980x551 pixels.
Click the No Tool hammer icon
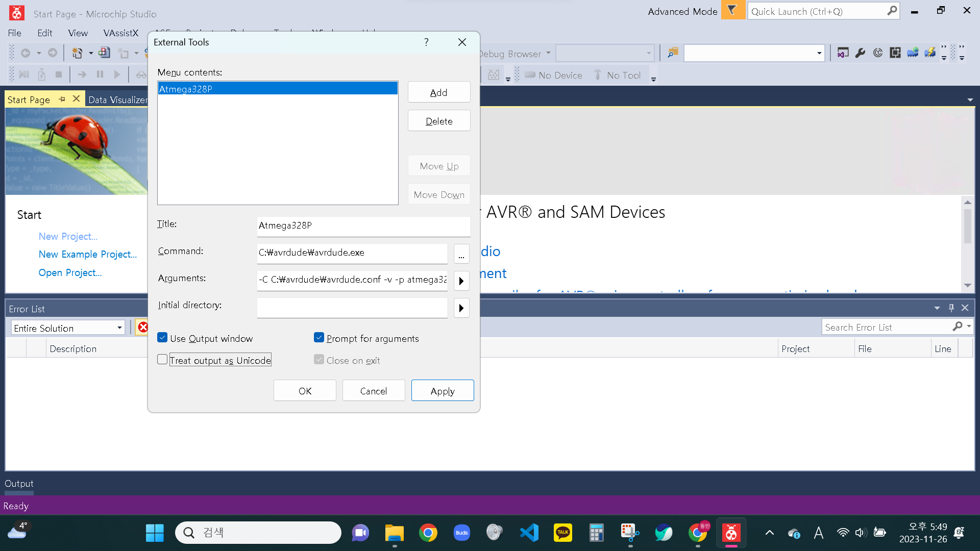click(x=598, y=75)
